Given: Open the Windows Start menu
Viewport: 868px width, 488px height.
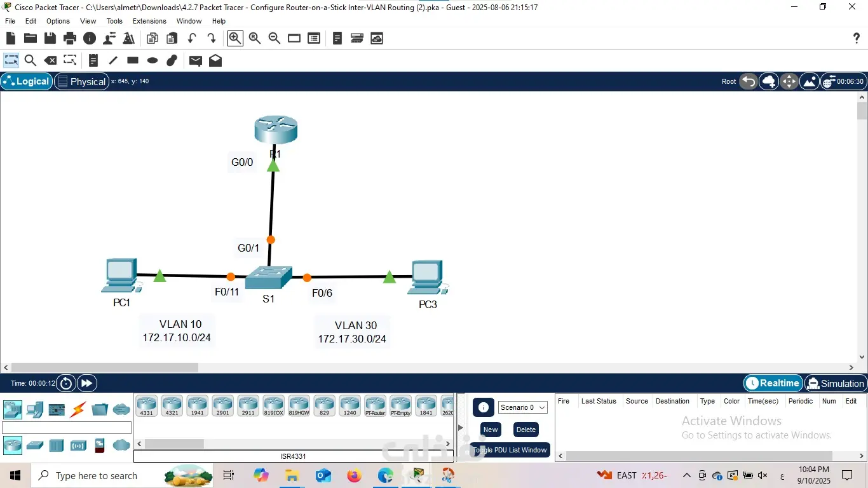Looking at the screenshot, I should pyautogui.click(x=15, y=475).
